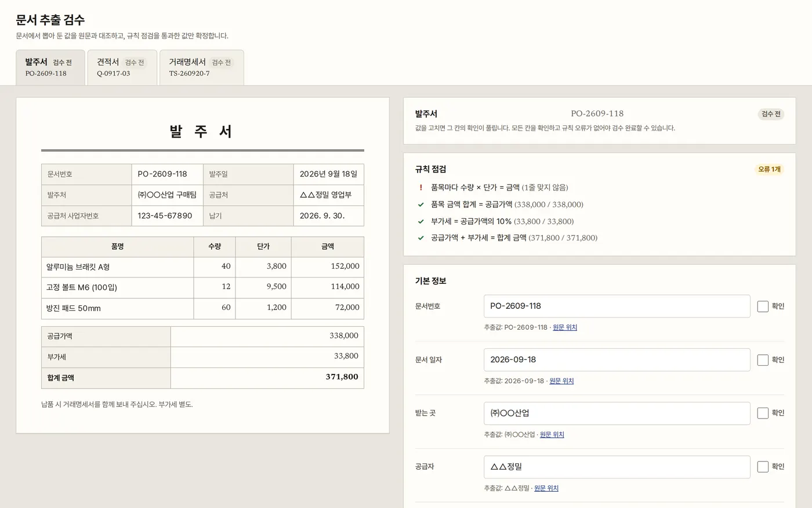Check 확인 for the 받는 곳 field
Image resolution: width=812 pixels, height=508 pixels.
tap(763, 413)
